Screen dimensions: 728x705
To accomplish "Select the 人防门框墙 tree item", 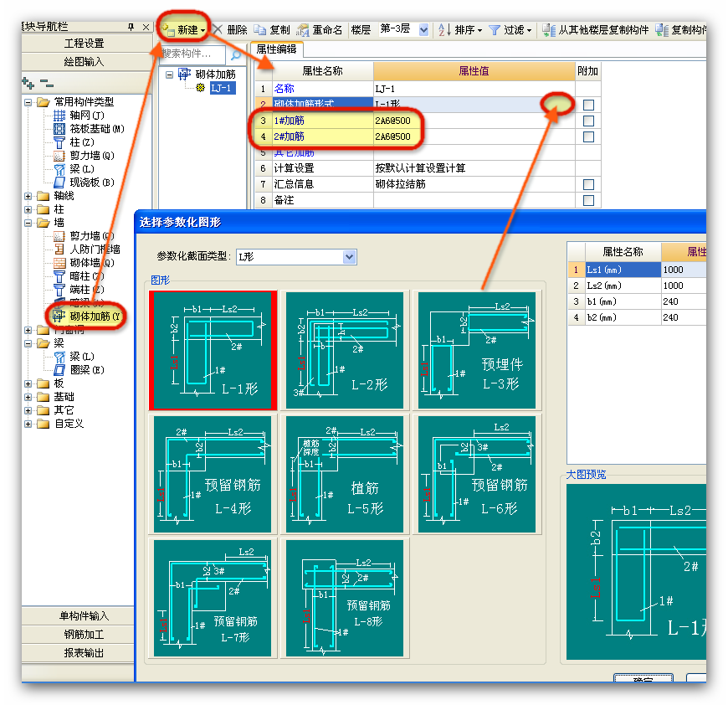I will click(x=87, y=250).
